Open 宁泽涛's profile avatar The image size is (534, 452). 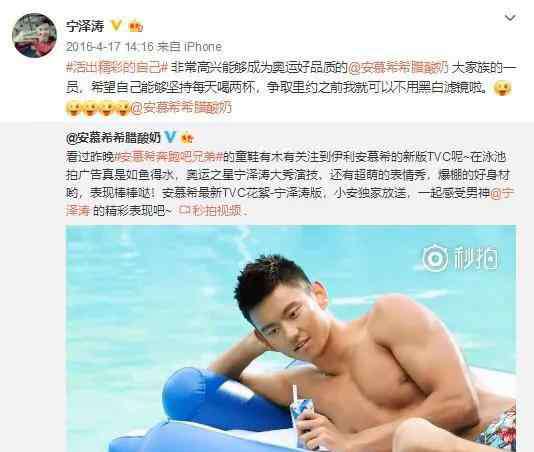pos(34,35)
